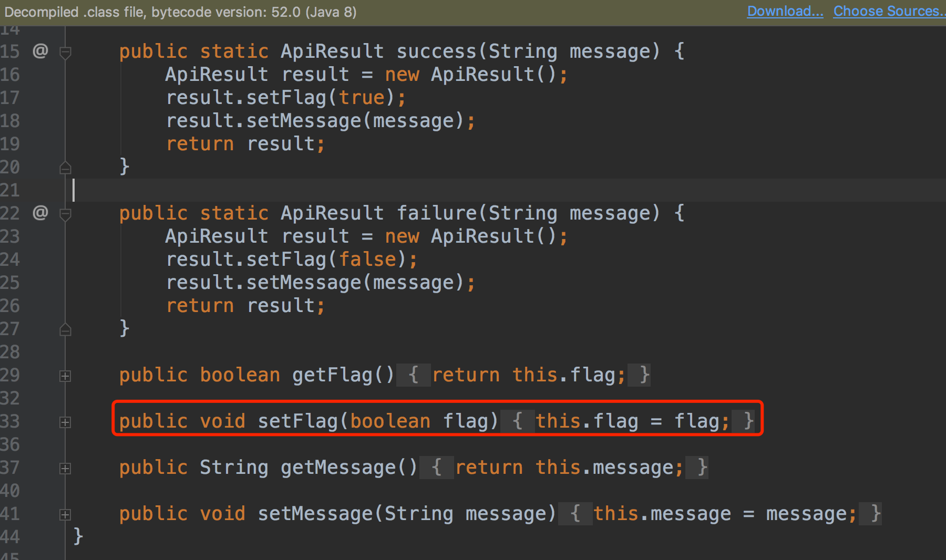The width and height of the screenshot is (946, 560).
Task: Click the setFlag(false) statement
Action: pyautogui.click(x=292, y=260)
